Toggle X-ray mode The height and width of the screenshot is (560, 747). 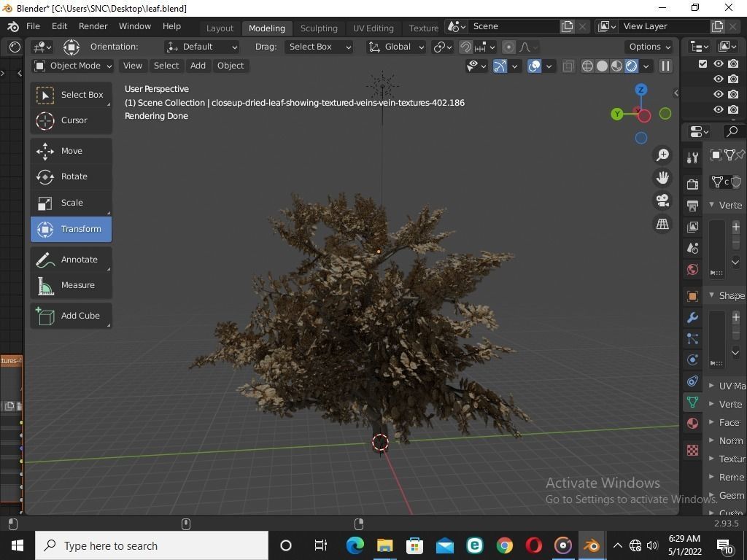[x=568, y=66]
